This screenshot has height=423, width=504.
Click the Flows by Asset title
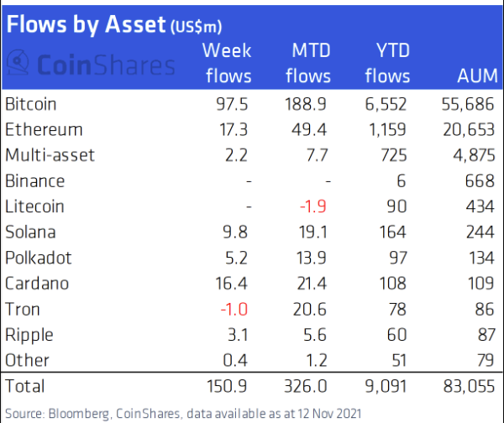coord(114,24)
